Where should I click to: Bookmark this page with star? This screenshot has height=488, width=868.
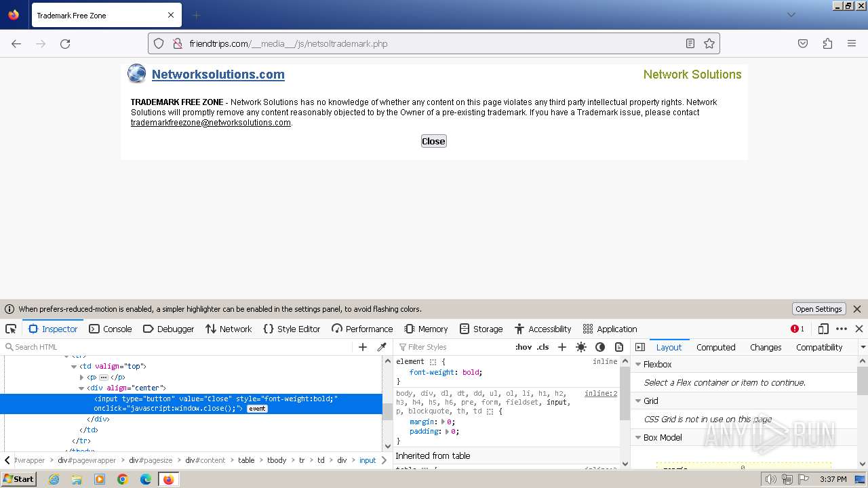pos(709,43)
